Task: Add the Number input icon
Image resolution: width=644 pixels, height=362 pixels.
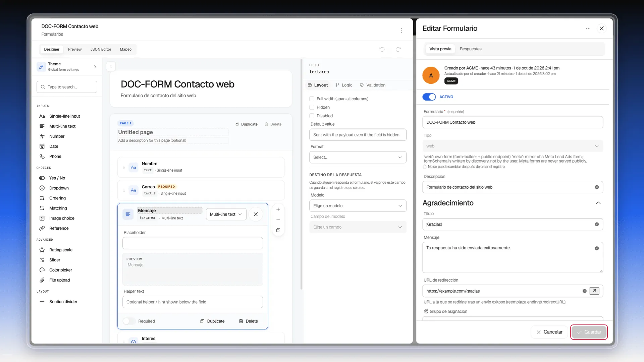Action: [42, 136]
